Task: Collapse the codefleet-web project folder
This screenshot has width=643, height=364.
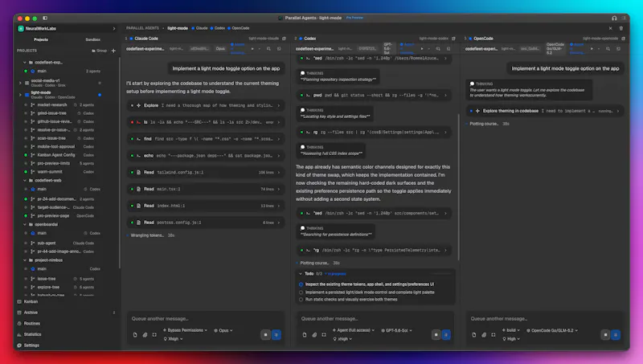Action: point(25,180)
